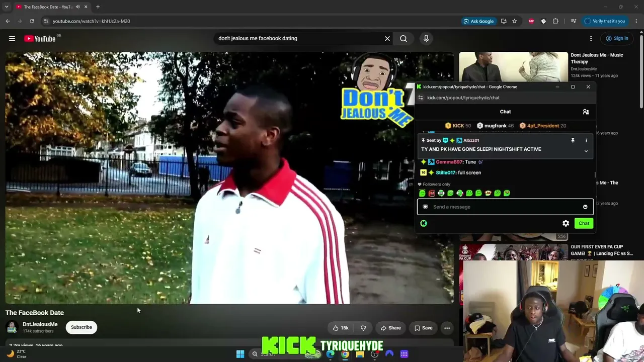This screenshot has height=362, width=644.
Task: Dislike The FaceBook Date video
Action: 363,328
